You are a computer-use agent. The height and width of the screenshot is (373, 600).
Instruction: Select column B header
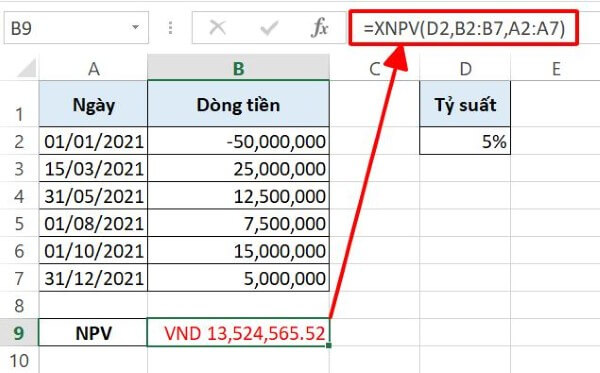tap(238, 68)
